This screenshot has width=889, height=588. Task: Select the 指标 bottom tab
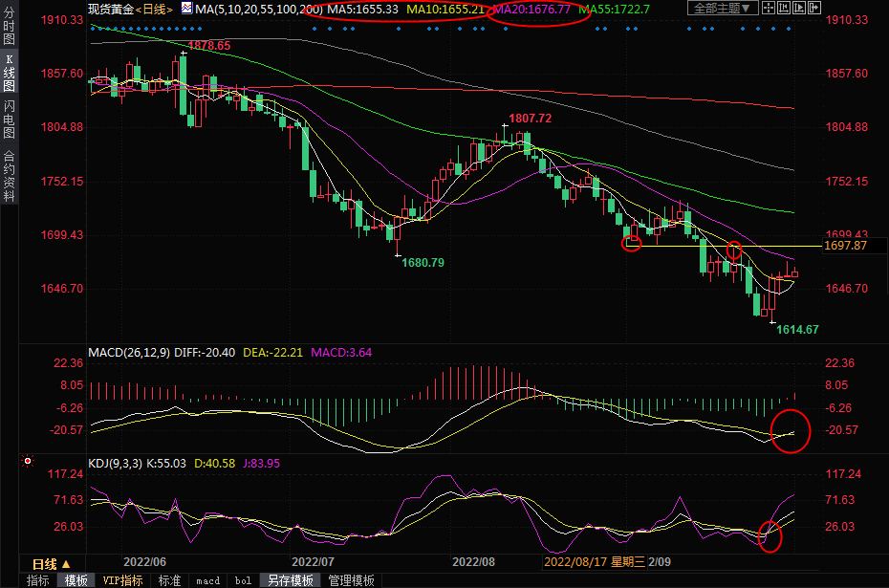pos(38,580)
